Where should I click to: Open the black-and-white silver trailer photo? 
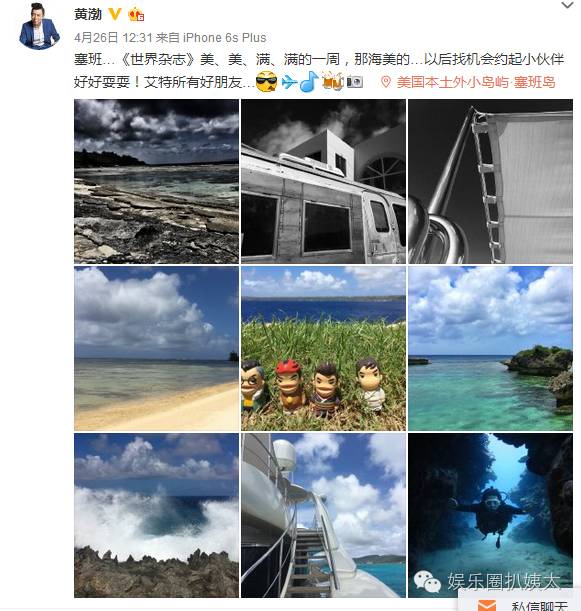coord(323,182)
